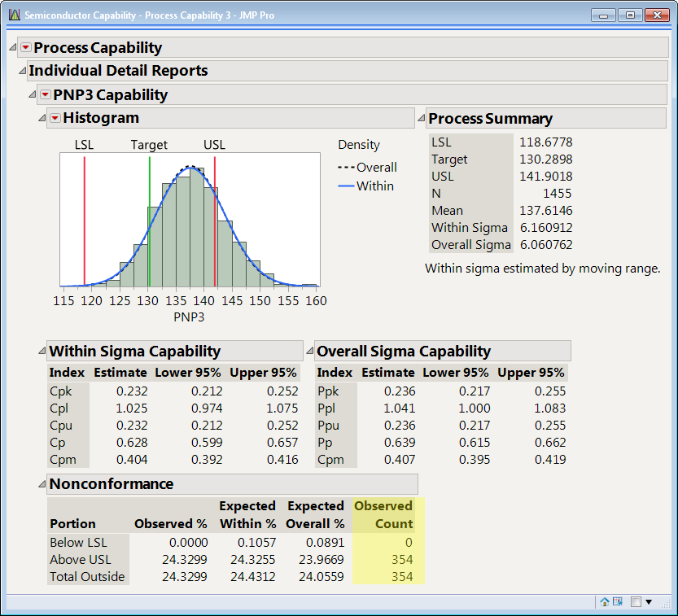Click the JMP app icon in title bar
This screenshot has width=678, height=616.
[x=15, y=15]
